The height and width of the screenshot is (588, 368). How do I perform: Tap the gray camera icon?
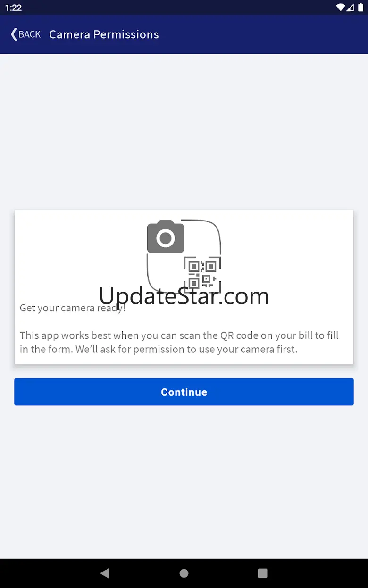point(166,237)
